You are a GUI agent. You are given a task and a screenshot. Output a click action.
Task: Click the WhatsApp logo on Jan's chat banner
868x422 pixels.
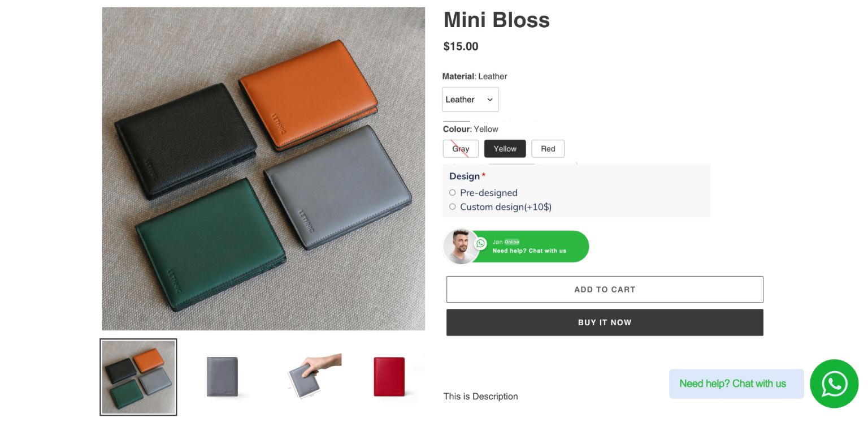[480, 243]
